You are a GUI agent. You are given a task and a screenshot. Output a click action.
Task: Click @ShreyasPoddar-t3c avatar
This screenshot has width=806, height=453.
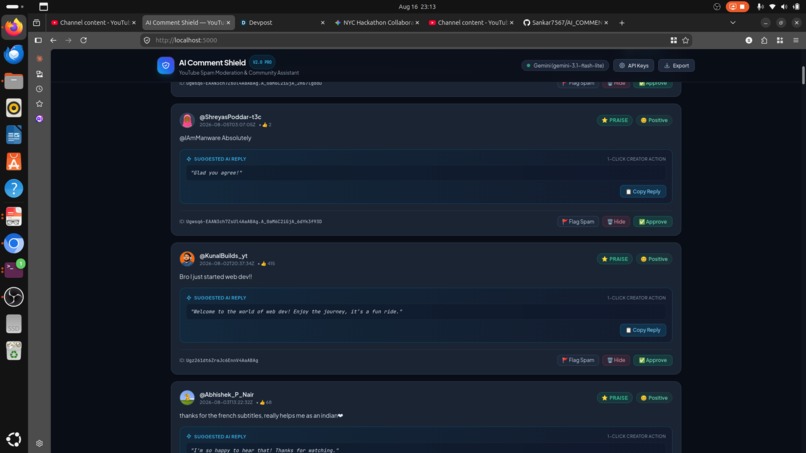pyautogui.click(x=187, y=120)
